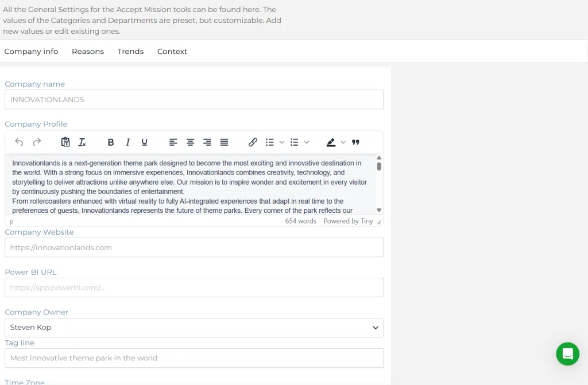Open the green chat widget
588x385 pixels.
pyautogui.click(x=567, y=353)
